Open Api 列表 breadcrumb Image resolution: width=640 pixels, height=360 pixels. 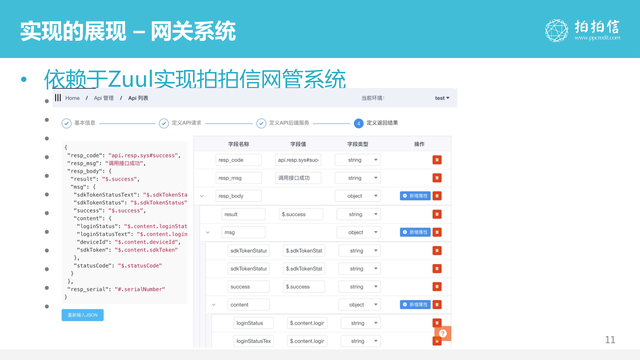[x=138, y=98]
